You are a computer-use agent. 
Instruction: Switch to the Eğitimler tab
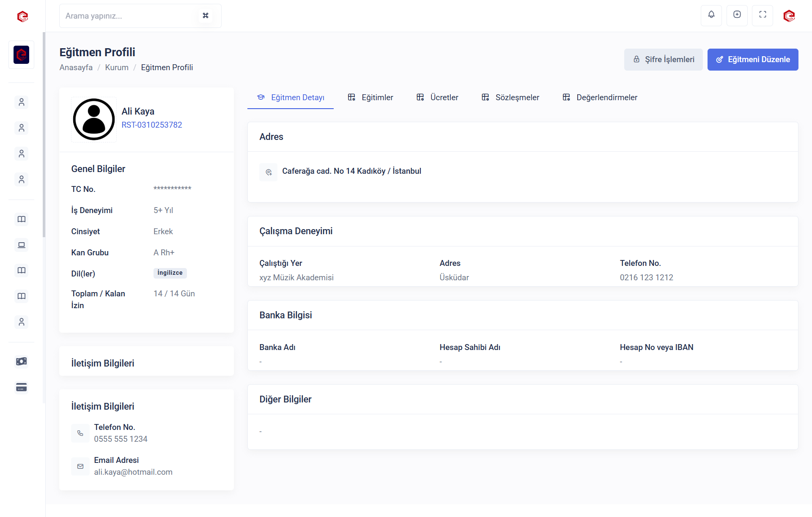click(370, 98)
